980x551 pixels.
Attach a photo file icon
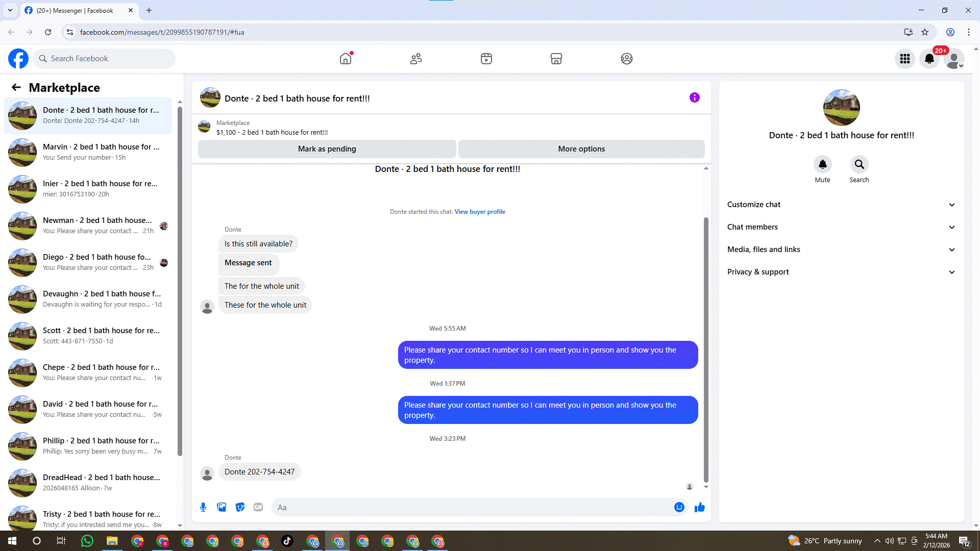[222, 507]
